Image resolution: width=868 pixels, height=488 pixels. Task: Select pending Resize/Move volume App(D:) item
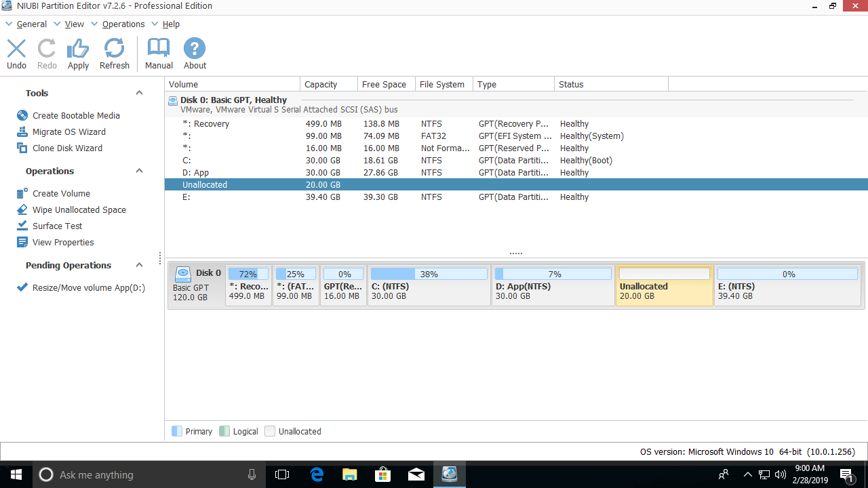[88, 288]
